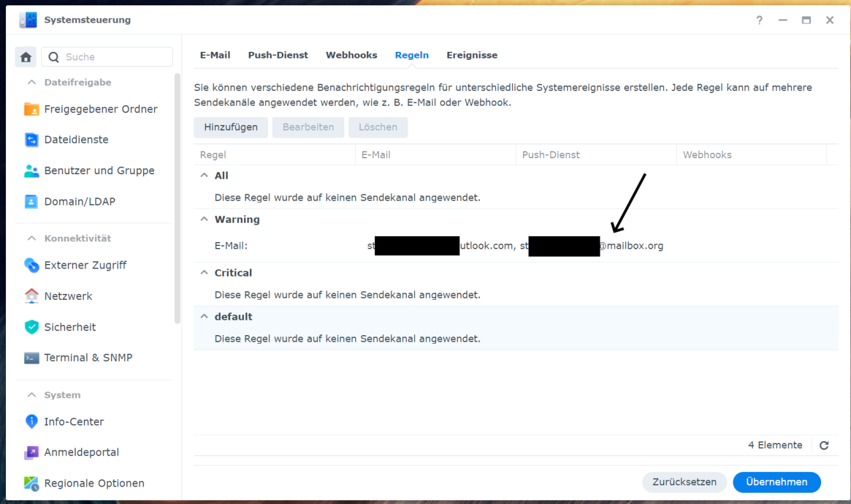This screenshot has height=504, width=851.
Task: Open Externer Zugriff settings
Action: tap(84, 265)
